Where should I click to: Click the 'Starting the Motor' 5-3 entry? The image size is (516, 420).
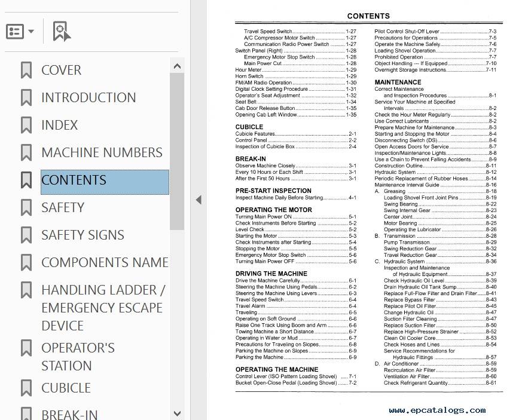[x=296, y=235]
